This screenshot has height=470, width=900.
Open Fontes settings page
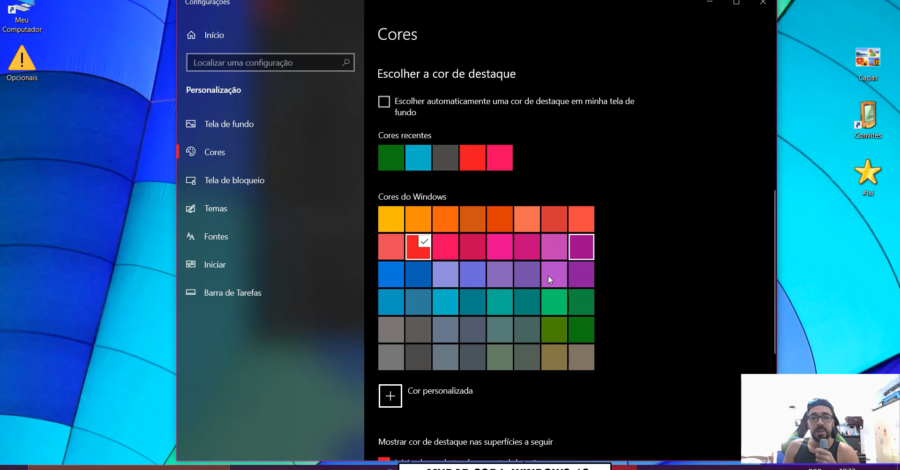[x=216, y=236]
